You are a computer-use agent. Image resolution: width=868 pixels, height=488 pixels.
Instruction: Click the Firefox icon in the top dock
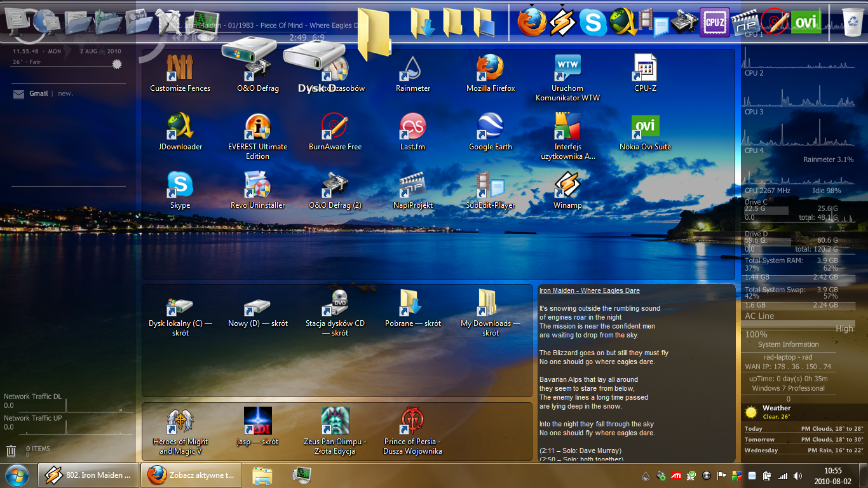tap(532, 21)
